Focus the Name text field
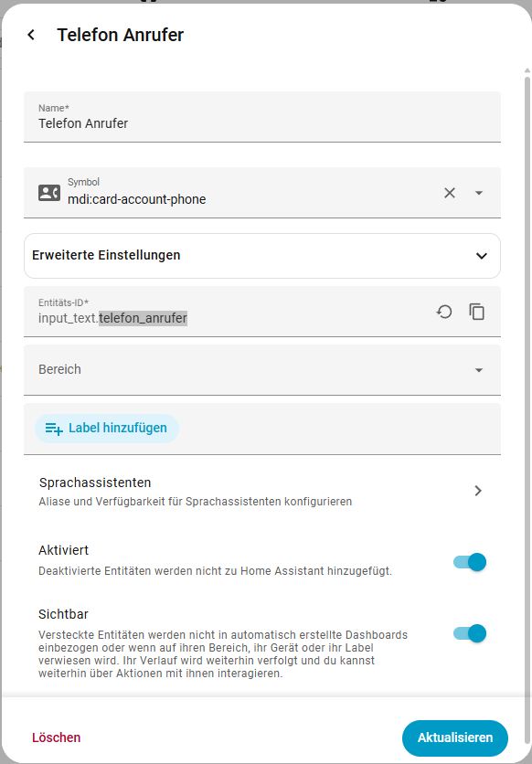This screenshot has height=764, width=532. tap(262, 117)
